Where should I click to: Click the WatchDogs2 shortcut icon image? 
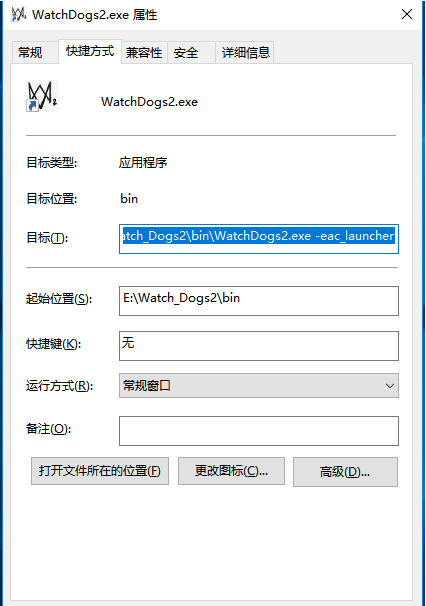tap(42, 96)
